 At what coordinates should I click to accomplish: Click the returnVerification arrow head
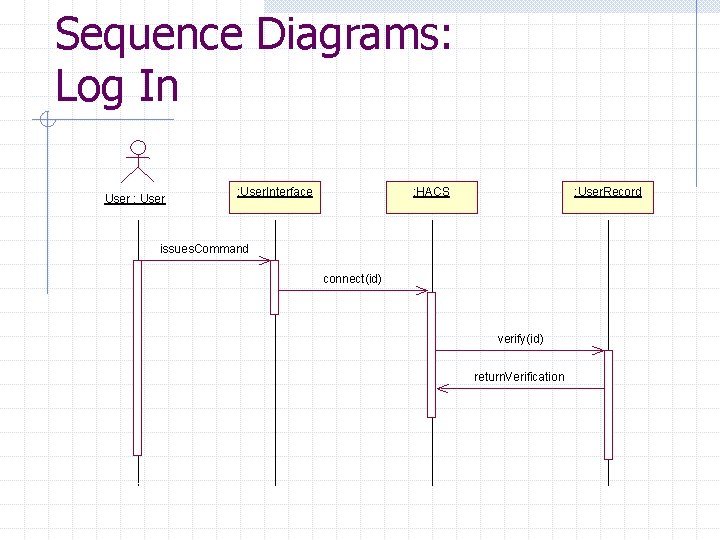pos(443,389)
